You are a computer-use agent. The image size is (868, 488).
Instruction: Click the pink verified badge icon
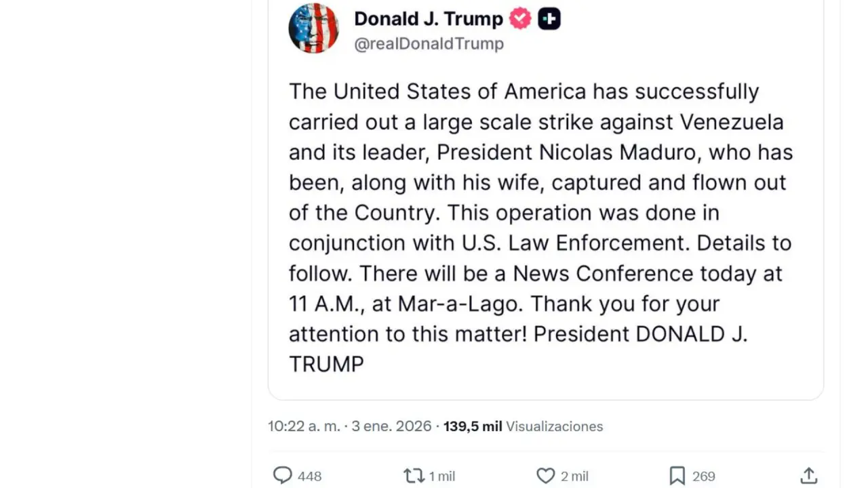point(520,19)
